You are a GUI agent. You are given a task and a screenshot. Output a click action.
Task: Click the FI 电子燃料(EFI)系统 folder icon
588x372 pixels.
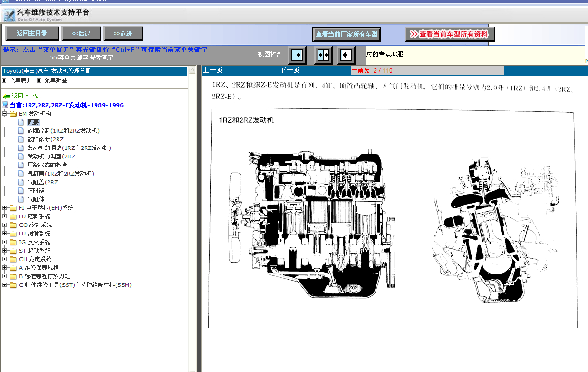coord(13,208)
